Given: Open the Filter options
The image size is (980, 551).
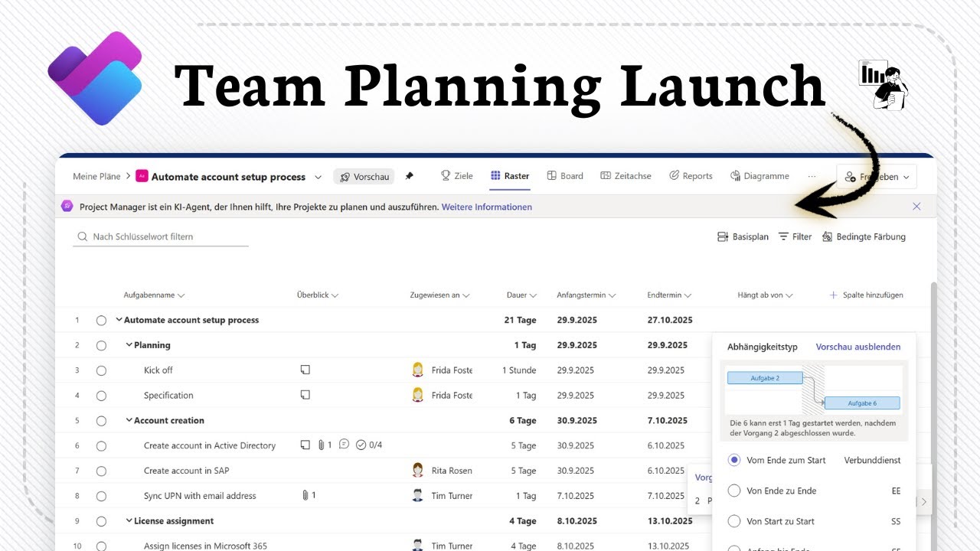Looking at the screenshot, I should pyautogui.click(x=795, y=237).
